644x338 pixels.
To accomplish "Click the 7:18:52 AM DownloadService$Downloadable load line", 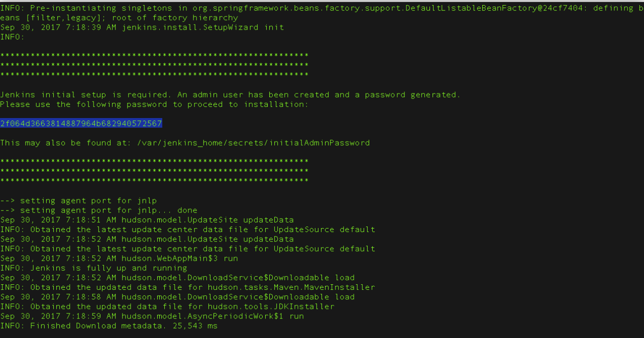I will (177, 278).
